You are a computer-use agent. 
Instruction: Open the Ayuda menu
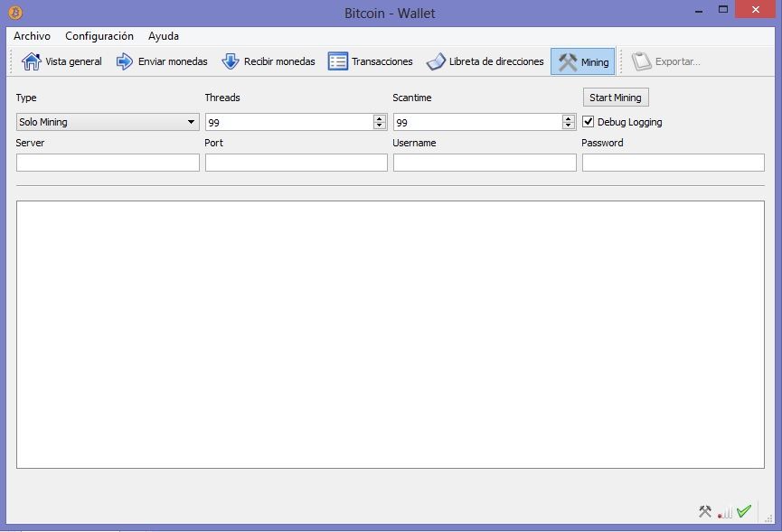coord(163,36)
